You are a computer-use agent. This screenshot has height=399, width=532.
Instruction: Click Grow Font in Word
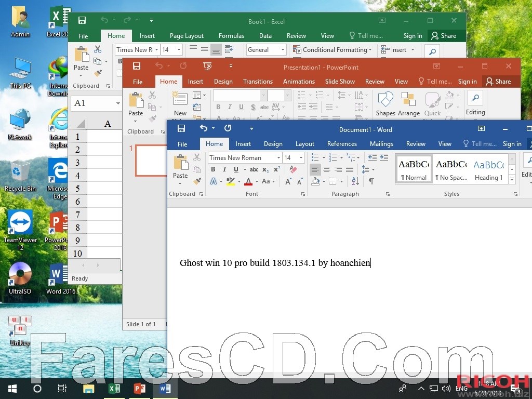click(x=288, y=181)
